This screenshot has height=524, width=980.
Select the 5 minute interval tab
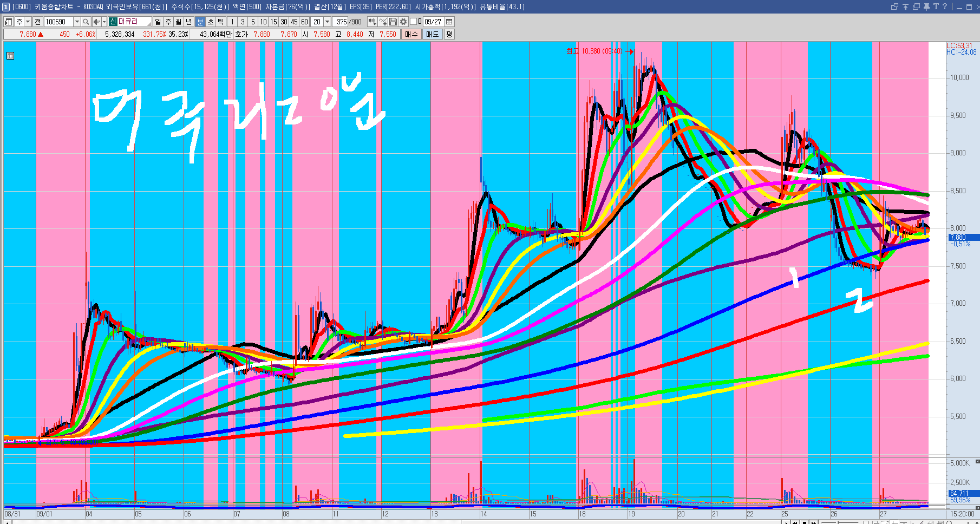tap(253, 22)
